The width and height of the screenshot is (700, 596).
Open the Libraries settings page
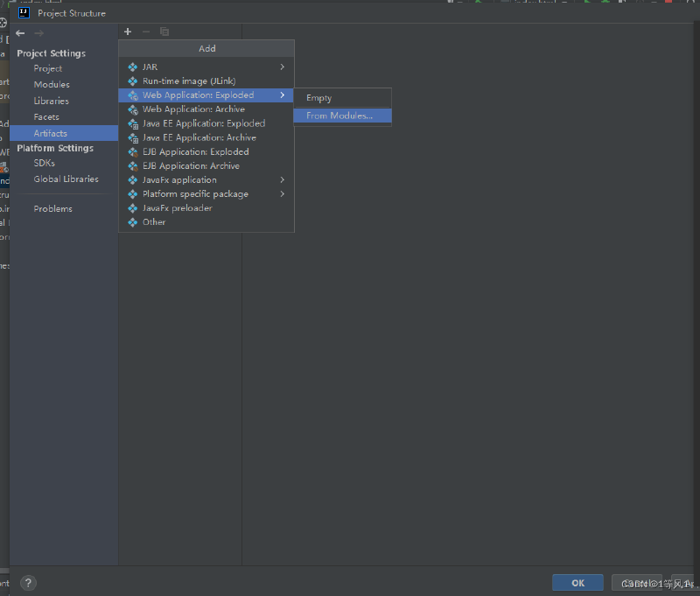pos(52,101)
